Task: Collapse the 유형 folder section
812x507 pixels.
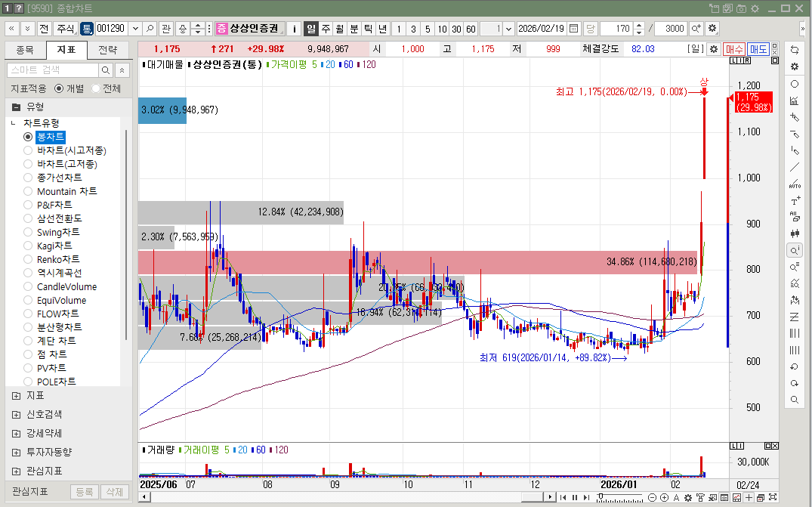Action: click(16, 107)
